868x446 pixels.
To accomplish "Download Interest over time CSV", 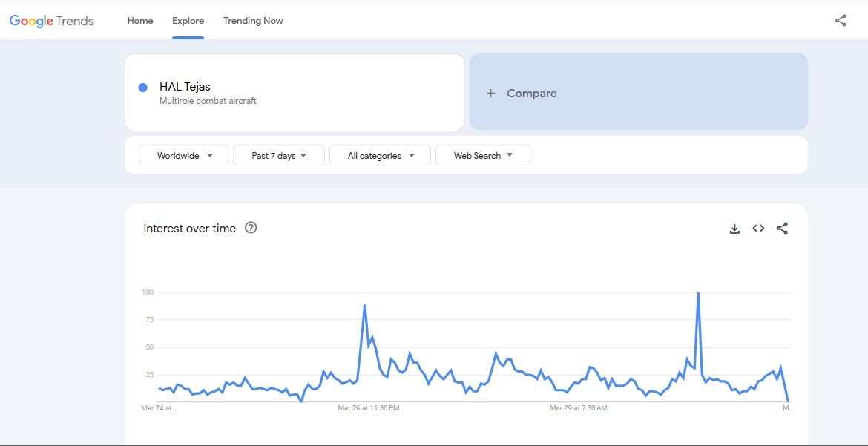I will 734,229.
